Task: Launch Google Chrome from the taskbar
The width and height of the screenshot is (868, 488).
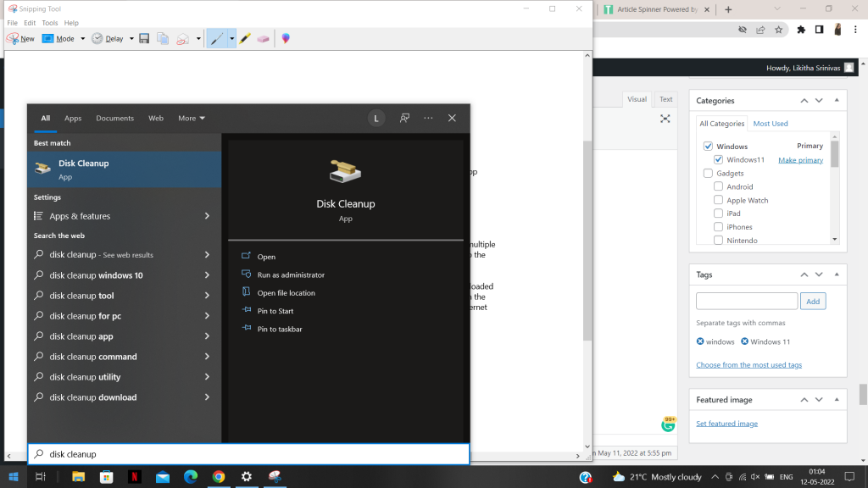Action: coord(219,477)
